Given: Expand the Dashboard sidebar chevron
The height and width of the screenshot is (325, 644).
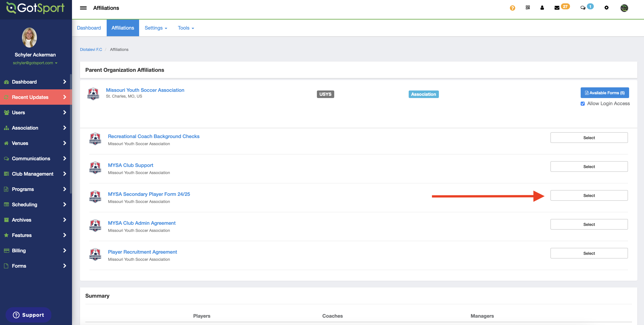Looking at the screenshot, I should tap(65, 82).
